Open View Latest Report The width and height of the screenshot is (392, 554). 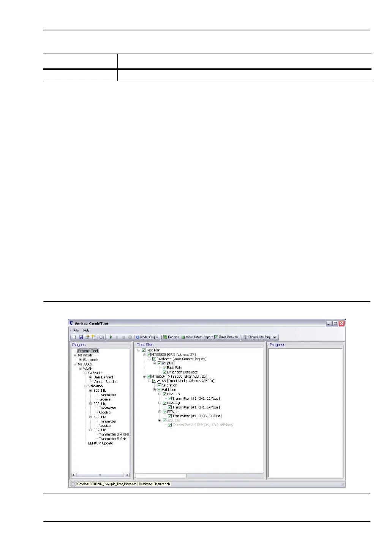(197, 337)
